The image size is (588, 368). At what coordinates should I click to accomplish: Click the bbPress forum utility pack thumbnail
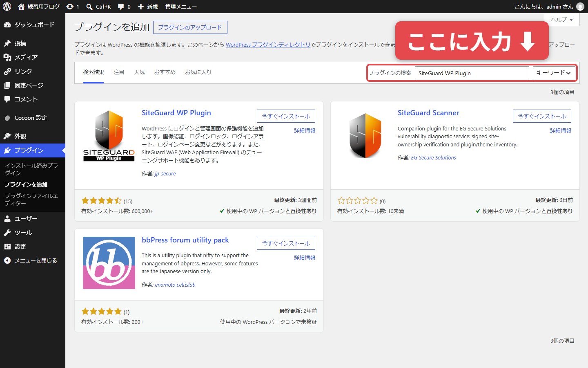109,263
